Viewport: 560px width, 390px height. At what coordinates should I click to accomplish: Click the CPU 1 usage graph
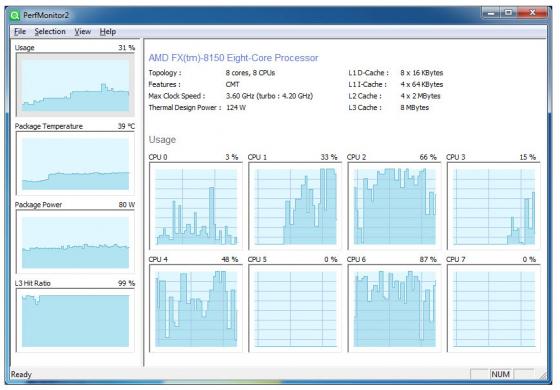pos(295,206)
